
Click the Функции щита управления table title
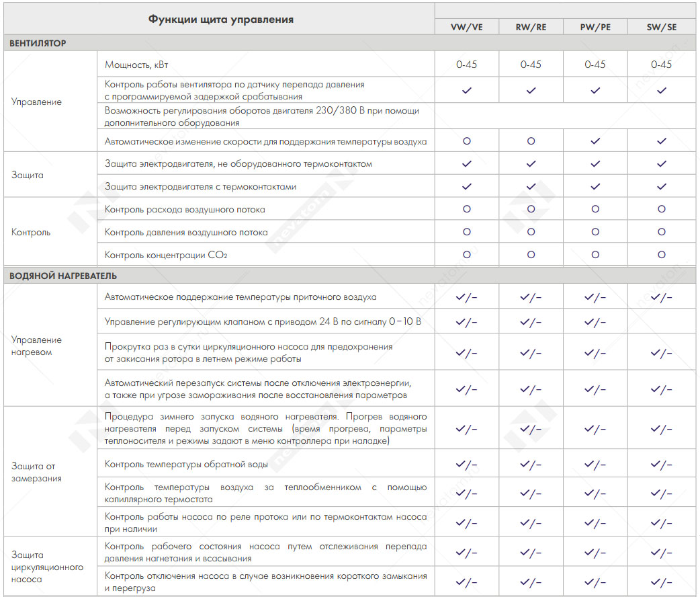pos(220,19)
